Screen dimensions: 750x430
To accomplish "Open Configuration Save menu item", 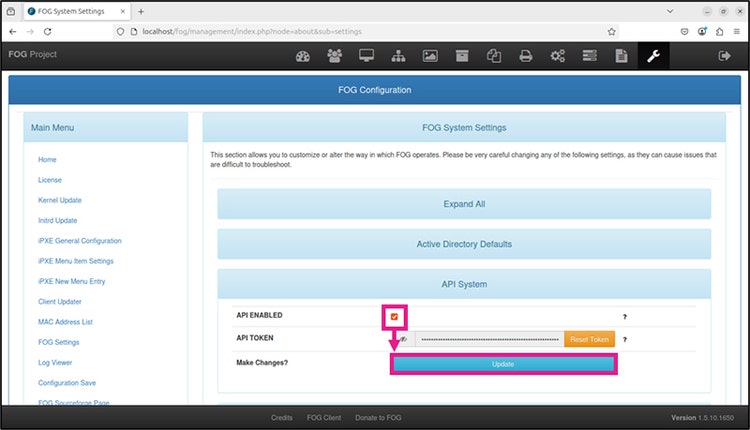I will coord(67,383).
